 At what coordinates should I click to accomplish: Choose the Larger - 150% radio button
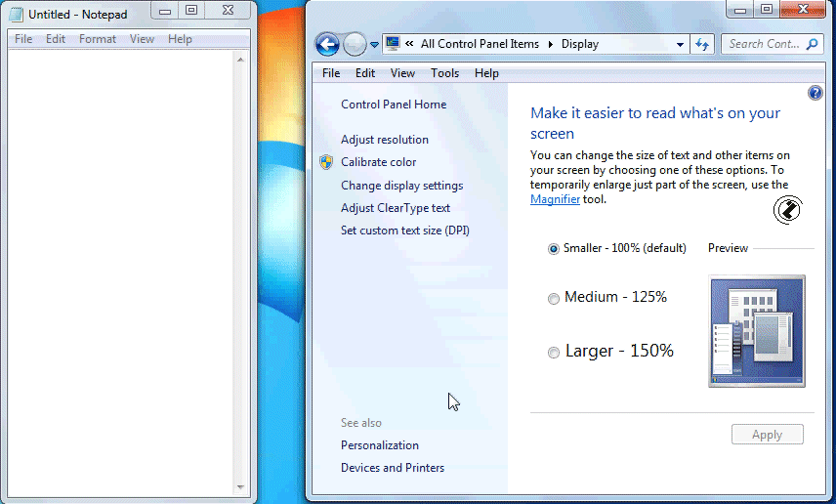[x=554, y=352]
